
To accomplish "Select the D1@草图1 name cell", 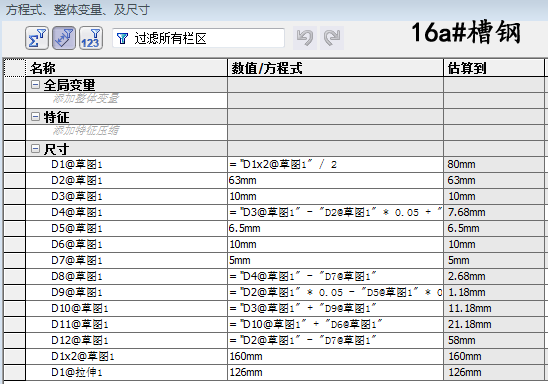I will coord(127,164).
